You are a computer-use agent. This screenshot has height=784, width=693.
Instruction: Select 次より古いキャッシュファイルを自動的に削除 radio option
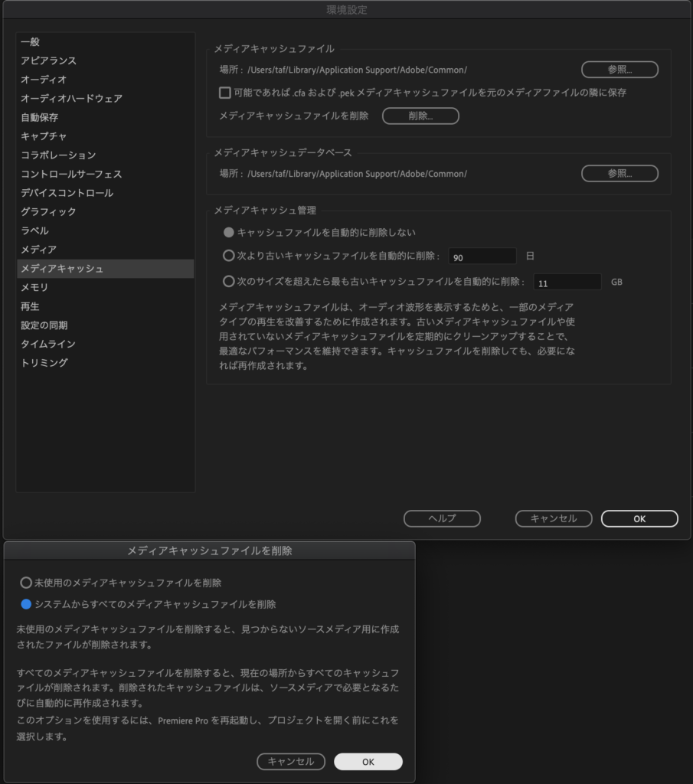tap(228, 256)
